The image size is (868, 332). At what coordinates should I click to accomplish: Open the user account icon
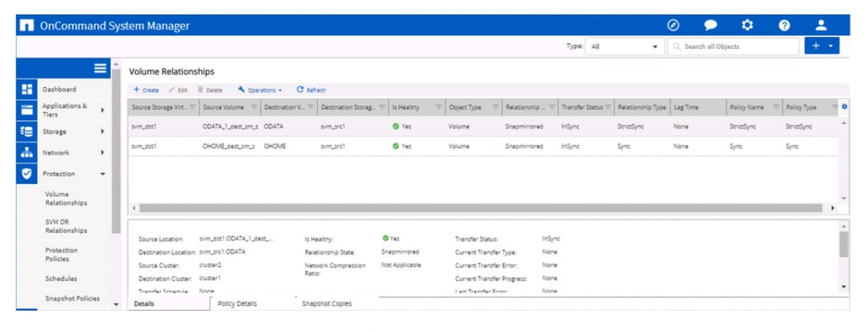point(821,25)
